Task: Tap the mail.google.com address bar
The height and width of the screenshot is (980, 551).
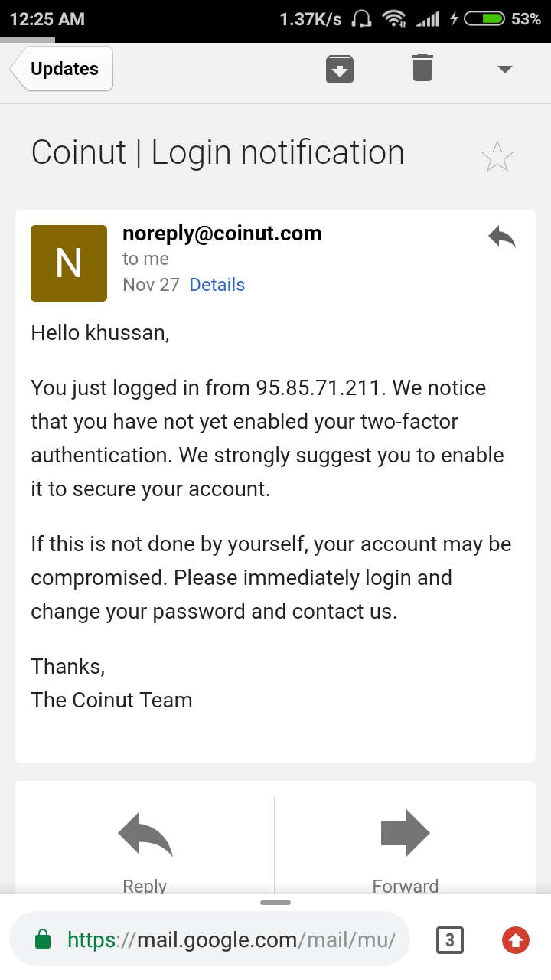Action: [x=230, y=940]
